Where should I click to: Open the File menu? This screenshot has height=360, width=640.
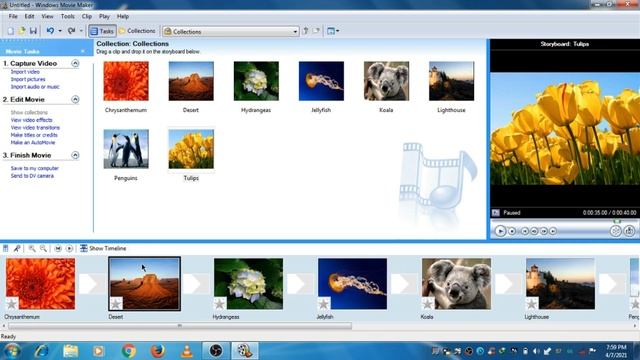tap(13, 16)
